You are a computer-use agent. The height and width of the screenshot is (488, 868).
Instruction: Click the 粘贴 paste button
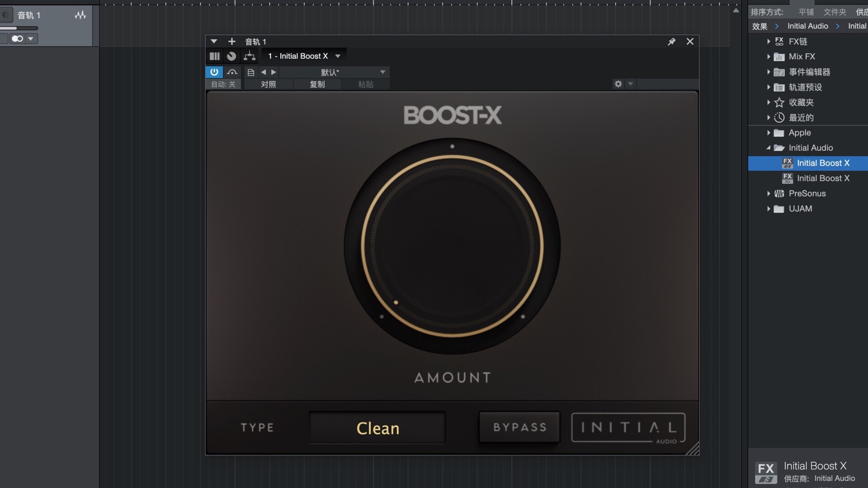(366, 84)
